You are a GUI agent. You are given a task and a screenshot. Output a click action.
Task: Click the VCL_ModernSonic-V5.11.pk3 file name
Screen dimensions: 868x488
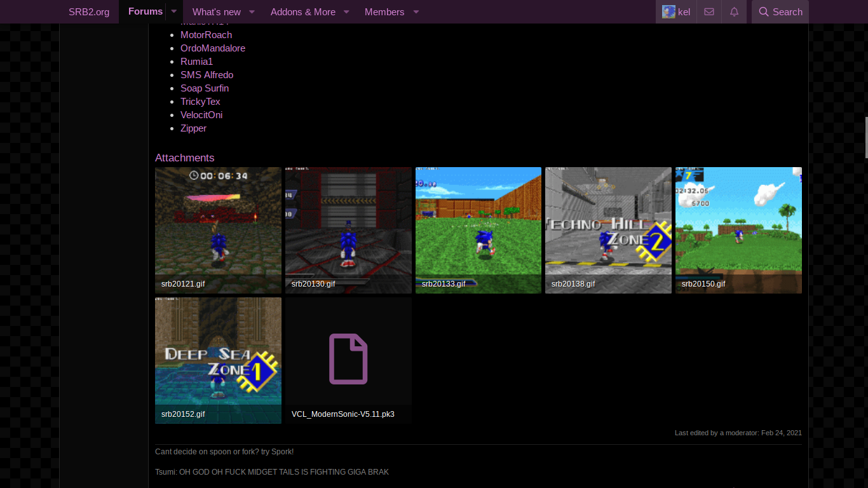click(x=343, y=414)
